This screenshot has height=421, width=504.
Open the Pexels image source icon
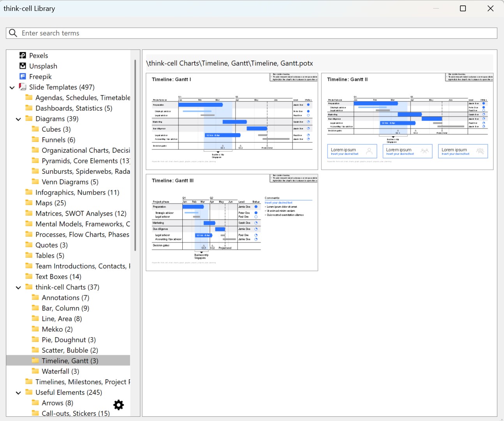coord(23,55)
